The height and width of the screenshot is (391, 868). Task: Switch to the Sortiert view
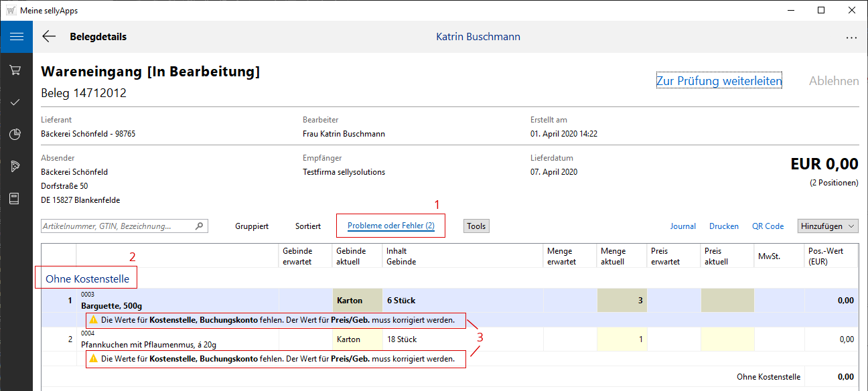[x=308, y=226]
